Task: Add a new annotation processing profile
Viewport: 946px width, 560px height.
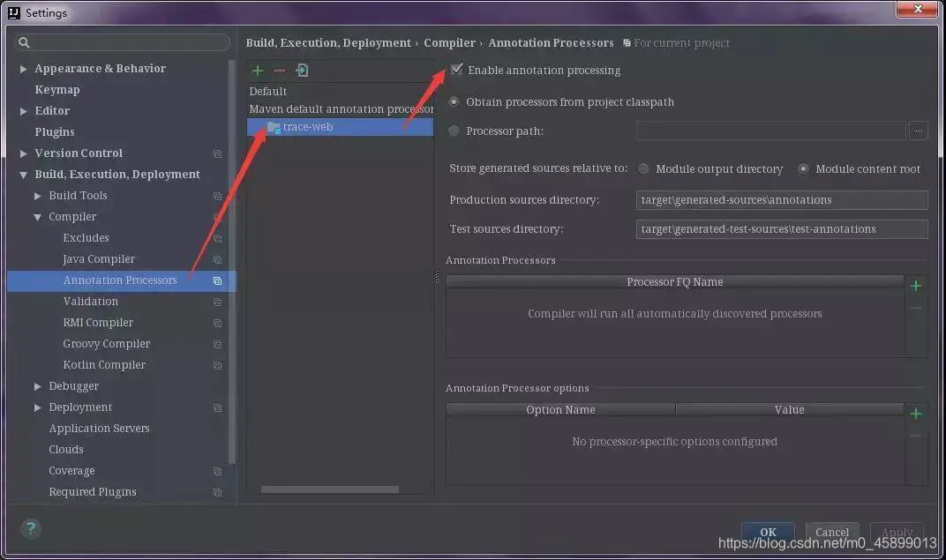Action: pos(258,71)
